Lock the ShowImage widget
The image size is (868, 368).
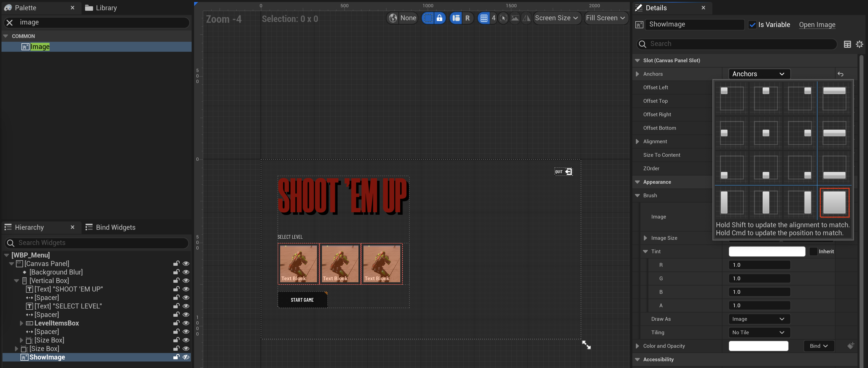pos(176,357)
